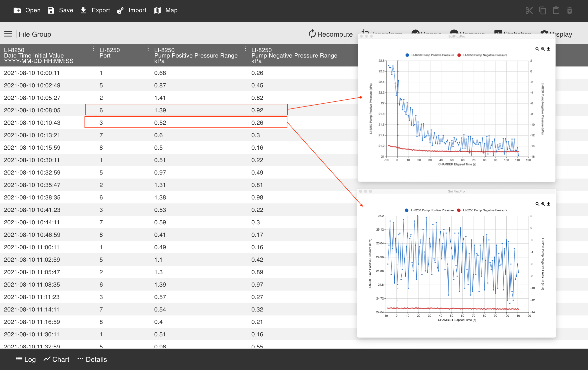Open the Pump Positive Pressure Range column options menu
The image size is (588, 370).
pyautogui.click(x=245, y=49)
